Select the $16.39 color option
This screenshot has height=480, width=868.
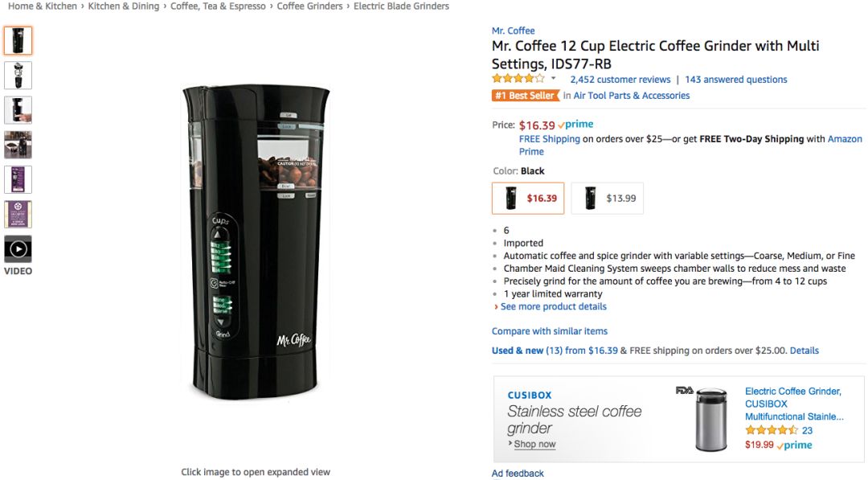pos(527,199)
